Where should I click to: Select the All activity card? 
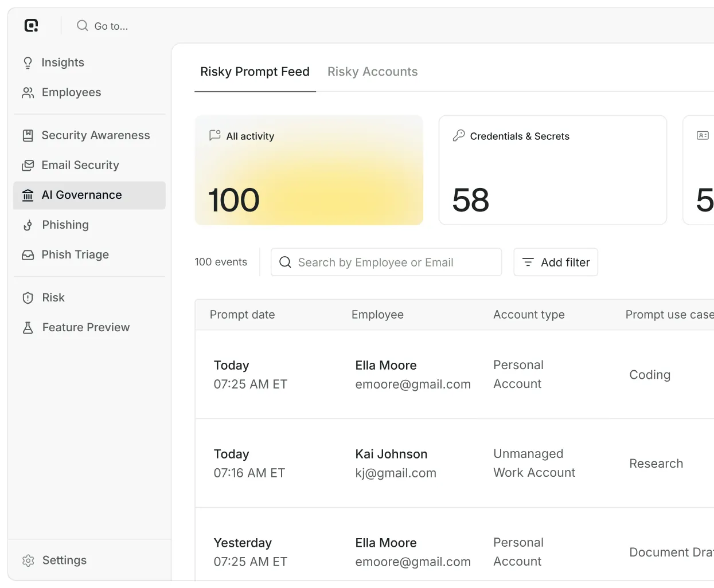(x=309, y=170)
